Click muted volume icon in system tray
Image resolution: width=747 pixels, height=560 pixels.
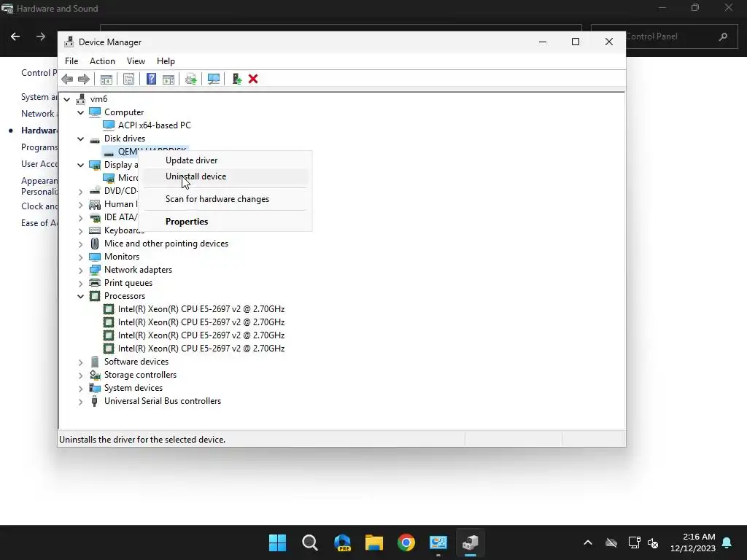click(653, 542)
